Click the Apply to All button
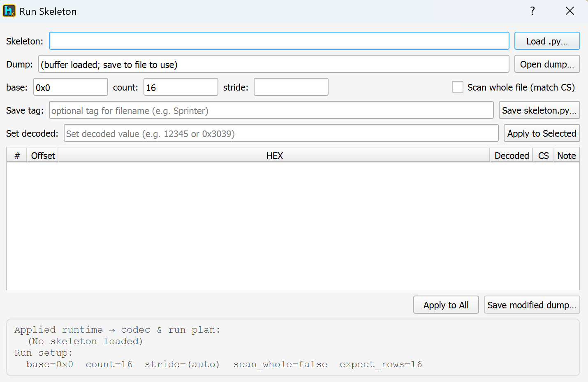The width and height of the screenshot is (588, 382). coord(446,305)
